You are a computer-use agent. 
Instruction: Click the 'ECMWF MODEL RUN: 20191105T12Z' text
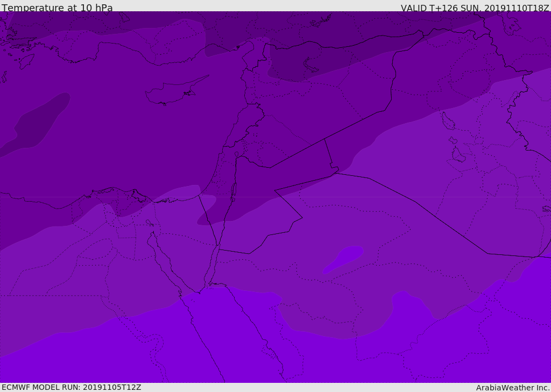72,387
